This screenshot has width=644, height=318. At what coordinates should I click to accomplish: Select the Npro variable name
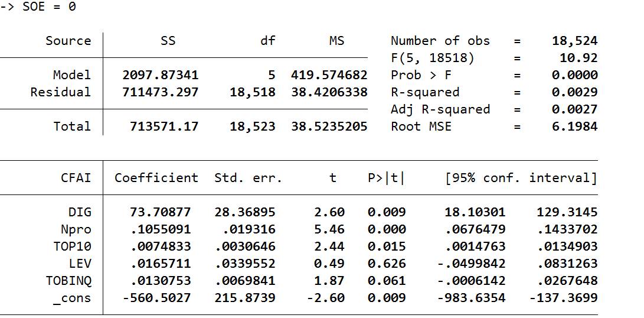(76, 229)
